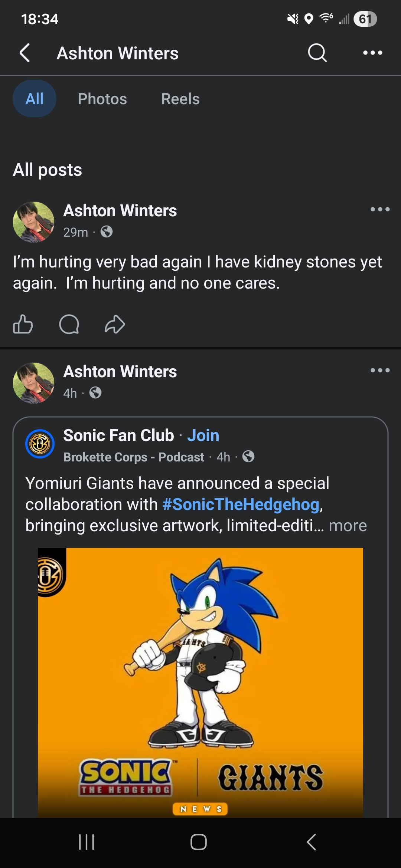The image size is (401, 868).
Task: Open the search magnifier icon
Action: pyautogui.click(x=317, y=53)
